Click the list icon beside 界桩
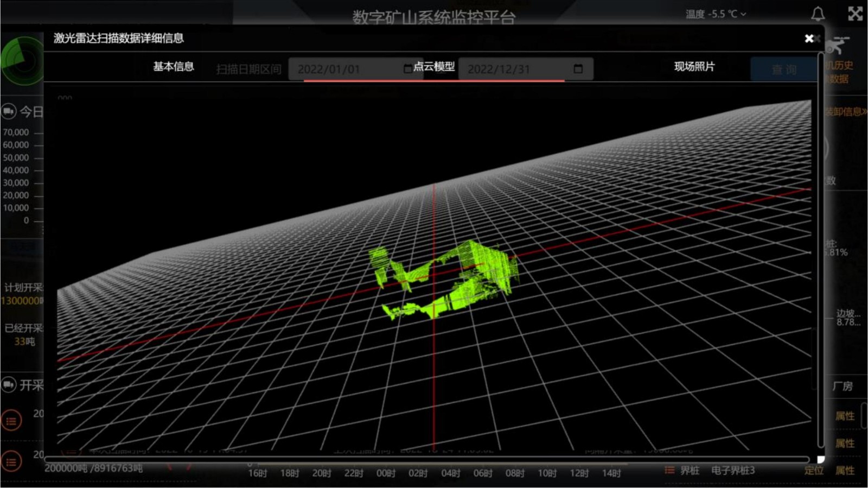The image size is (868, 488). (669, 470)
